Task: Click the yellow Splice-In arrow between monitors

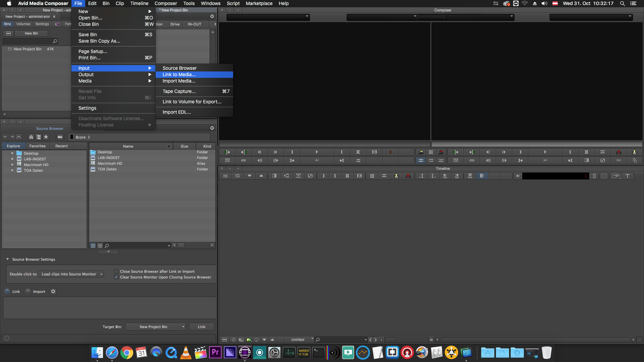Action: click(421, 152)
